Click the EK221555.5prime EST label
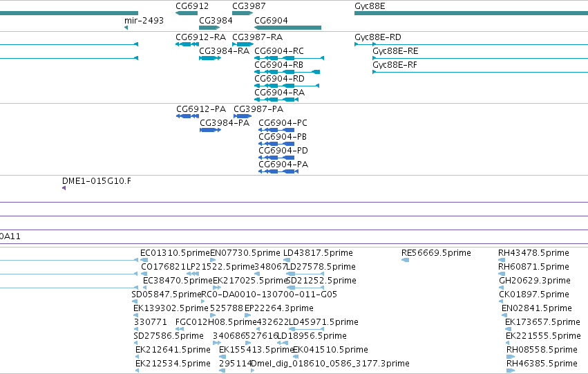The image size is (588, 374). click(543, 337)
